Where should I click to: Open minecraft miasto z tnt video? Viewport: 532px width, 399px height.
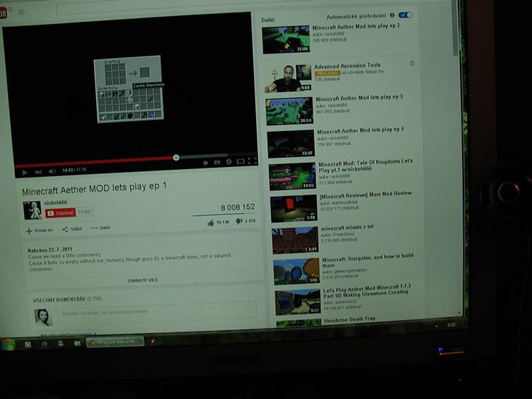347,227
